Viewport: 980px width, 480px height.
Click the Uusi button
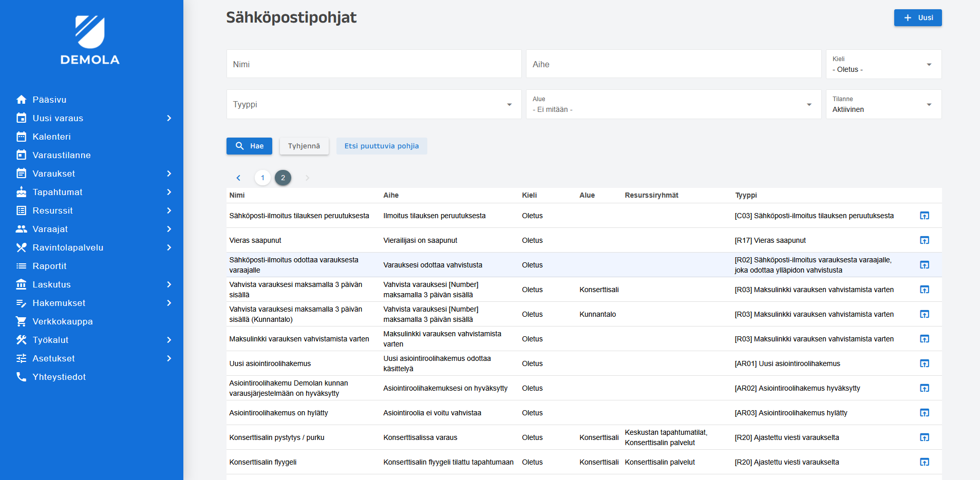918,17
